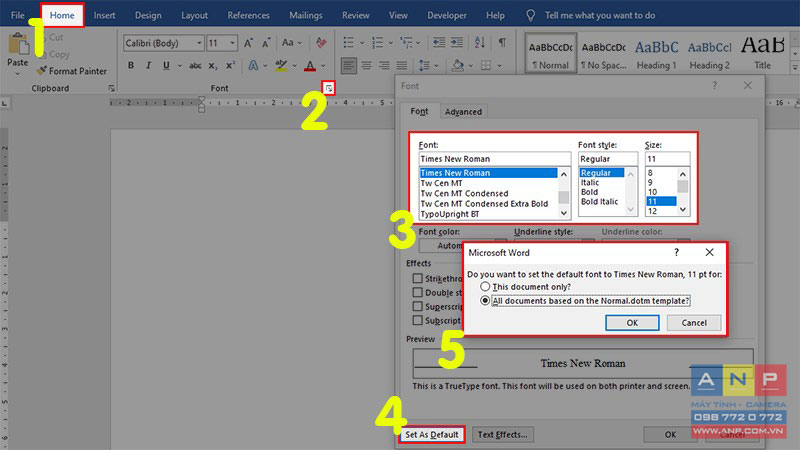Click the Text Effects... button
The width and height of the screenshot is (800, 450).
pos(503,435)
